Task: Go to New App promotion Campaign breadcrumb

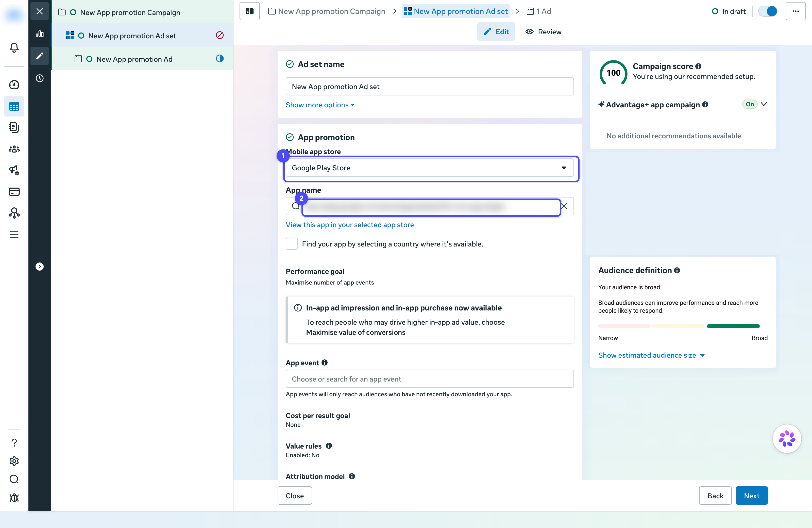Action: click(327, 11)
